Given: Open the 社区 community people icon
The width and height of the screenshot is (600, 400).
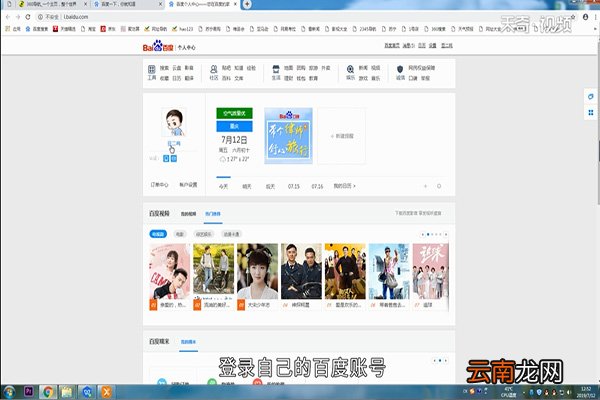Looking at the screenshot, I should (214, 69).
